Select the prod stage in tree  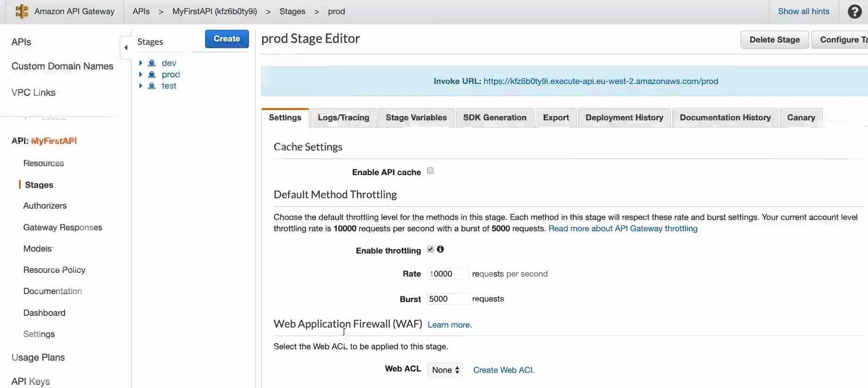171,74
